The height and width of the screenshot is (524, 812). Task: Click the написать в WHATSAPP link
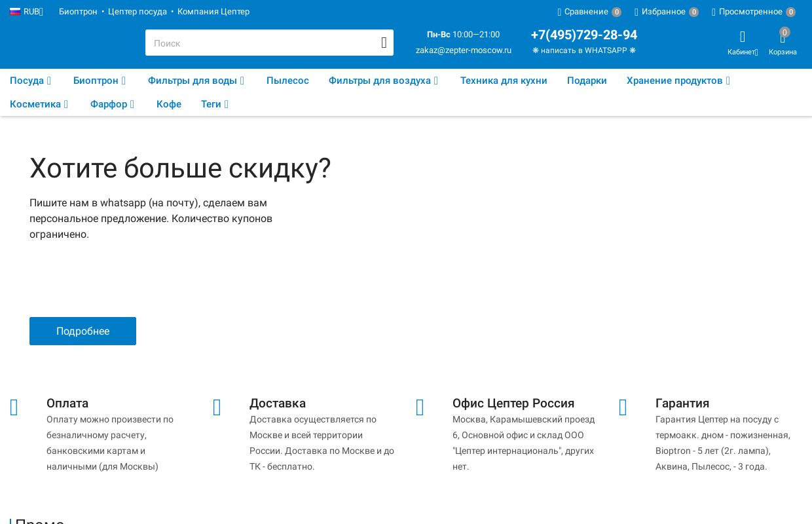tap(583, 50)
